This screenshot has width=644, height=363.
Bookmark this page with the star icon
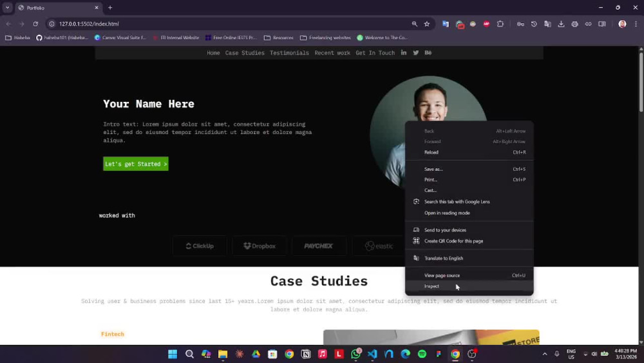click(x=427, y=24)
